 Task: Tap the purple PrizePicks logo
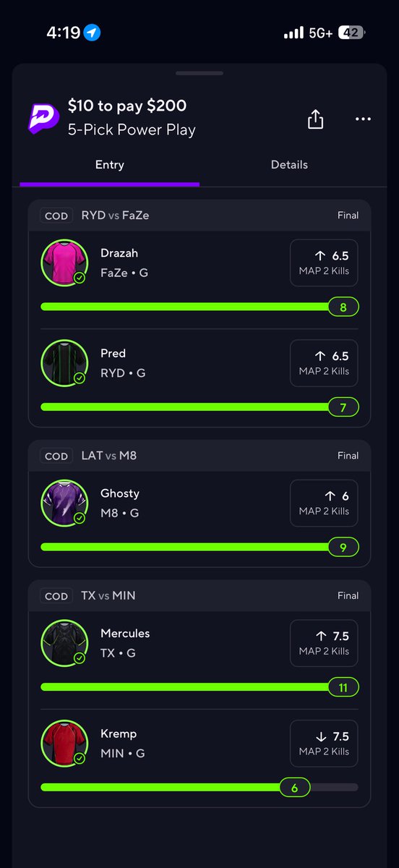point(43,117)
